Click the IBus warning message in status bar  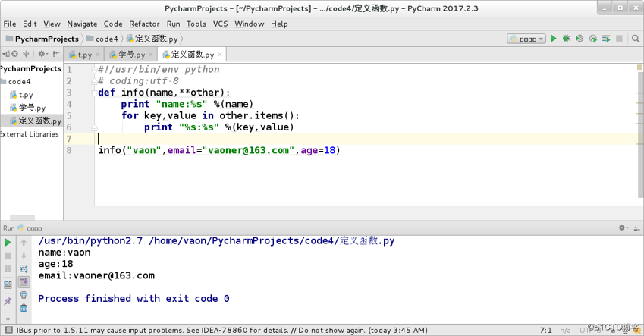pyautogui.click(x=221, y=330)
